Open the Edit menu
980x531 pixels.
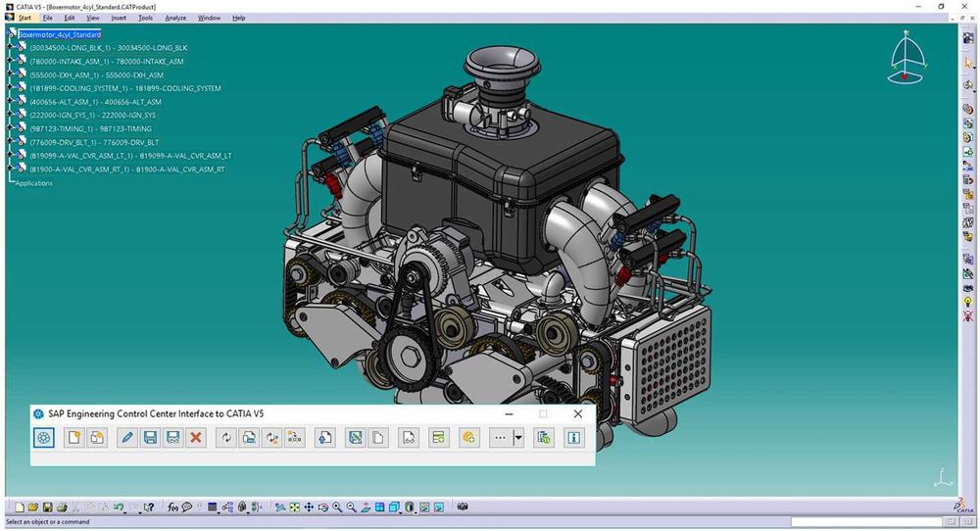tap(70, 18)
